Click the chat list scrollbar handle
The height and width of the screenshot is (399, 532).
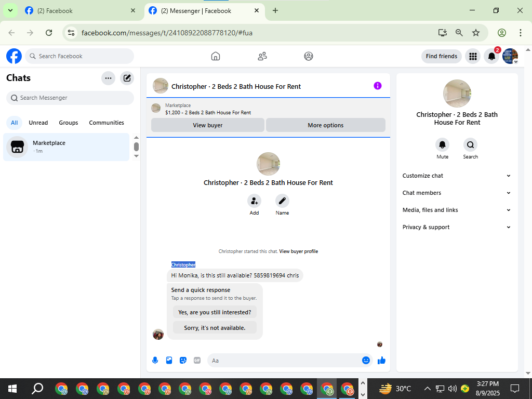pos(137,147)
